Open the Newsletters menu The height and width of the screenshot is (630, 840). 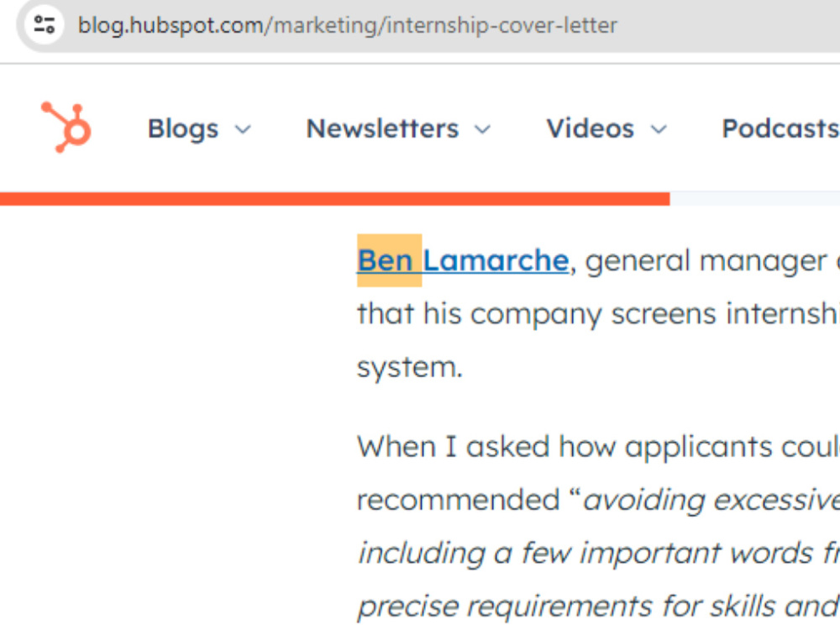click(x=382, y=129)
